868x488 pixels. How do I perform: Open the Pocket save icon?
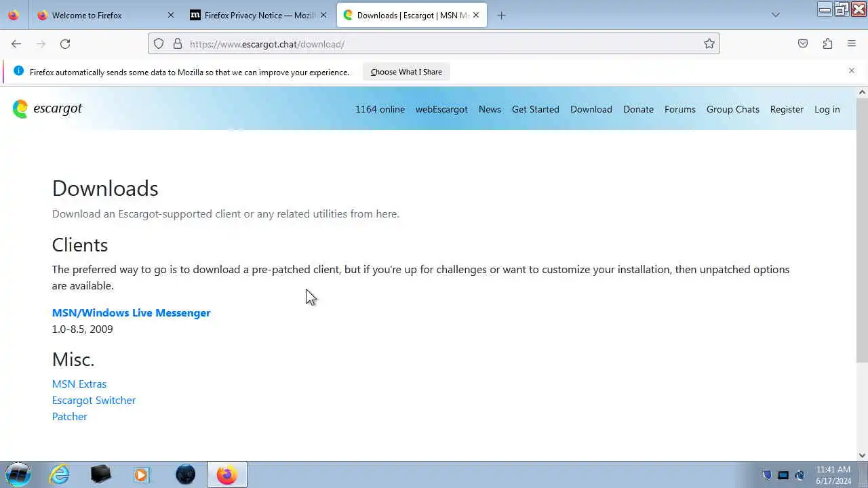pyautogui.click(x=803, y=43)
